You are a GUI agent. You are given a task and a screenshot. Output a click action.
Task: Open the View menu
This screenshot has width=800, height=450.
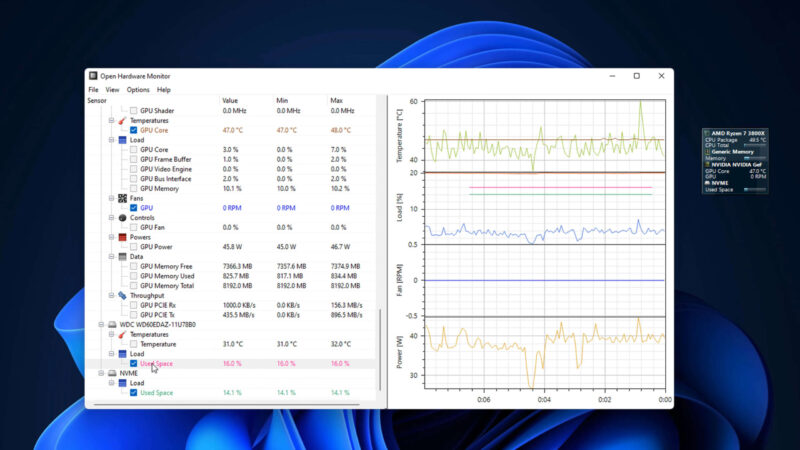click(112, 90)
